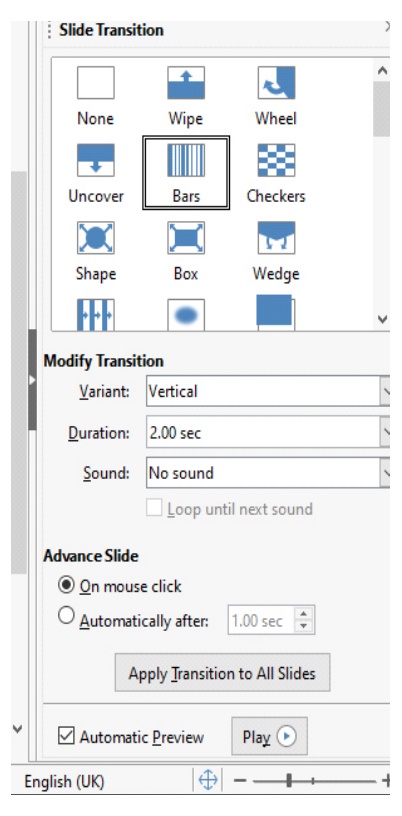Choose the Wedge transition icon
Viewport: 402px width, 816px height.
[x=276, y=238]
